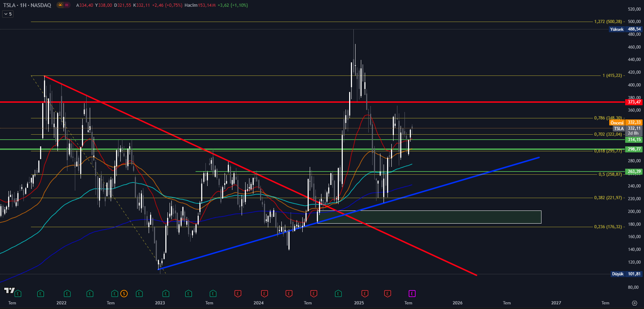Click the green 298,77 price label
Viewport: 644px width, 309px height.
click(x=634, y=149)
